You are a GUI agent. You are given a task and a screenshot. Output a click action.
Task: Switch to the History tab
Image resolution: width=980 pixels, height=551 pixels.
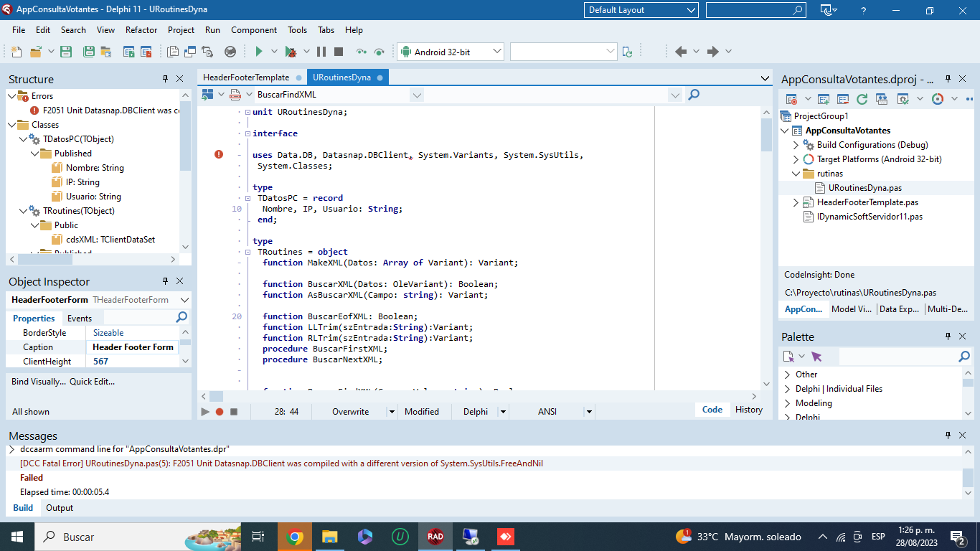[749, 410]
